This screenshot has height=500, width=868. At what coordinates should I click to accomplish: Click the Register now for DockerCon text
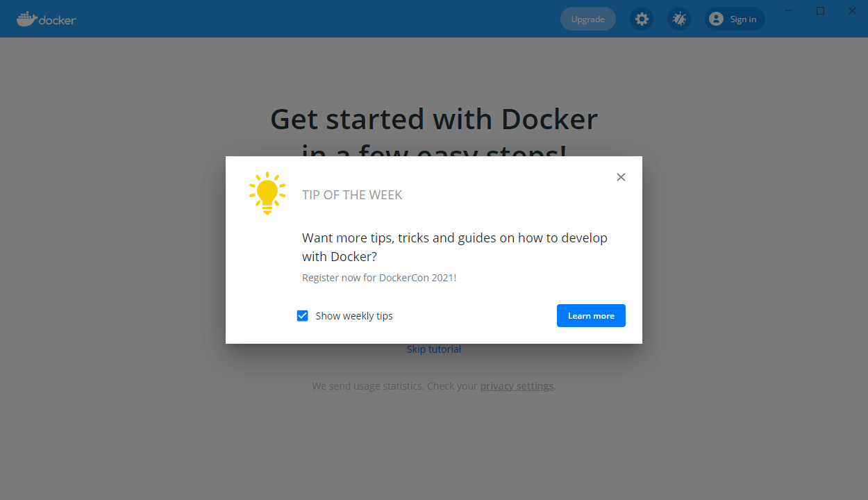tap(379, 278)
